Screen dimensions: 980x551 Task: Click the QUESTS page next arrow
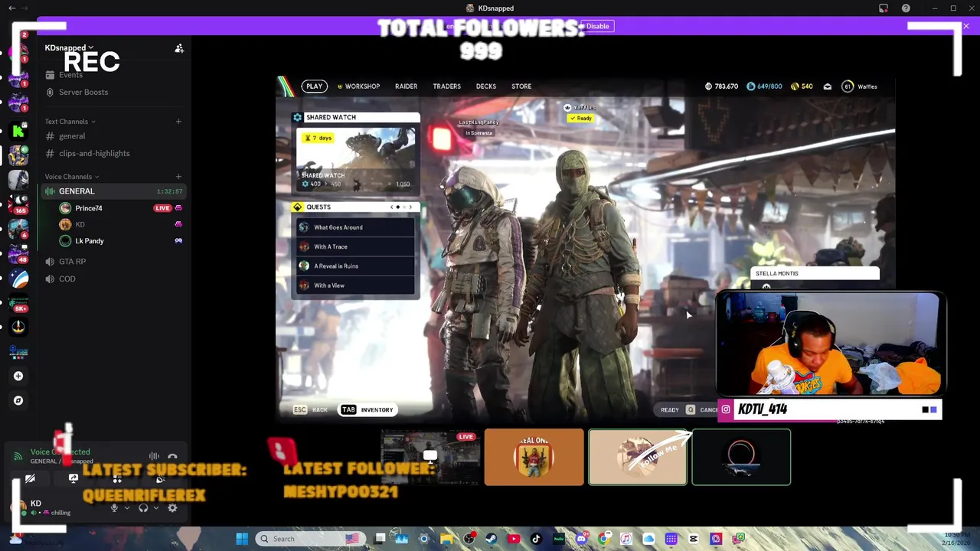[x=410, y=207]
